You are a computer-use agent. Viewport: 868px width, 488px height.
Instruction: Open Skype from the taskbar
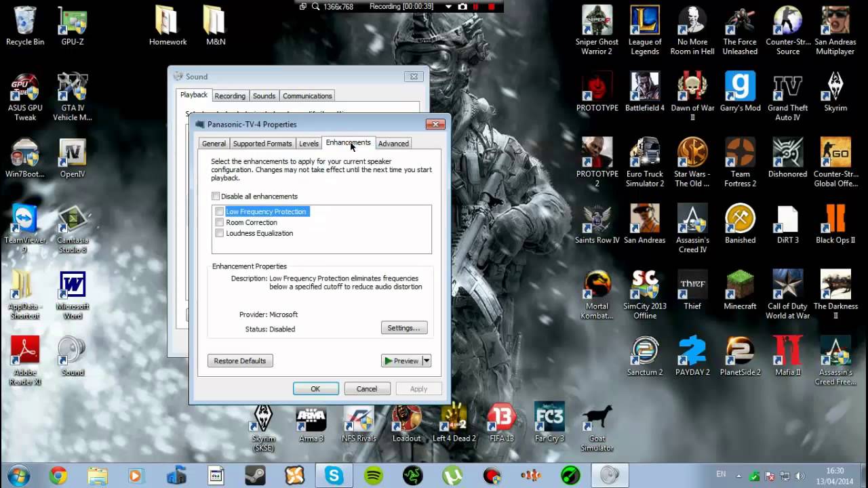(334, 476)
